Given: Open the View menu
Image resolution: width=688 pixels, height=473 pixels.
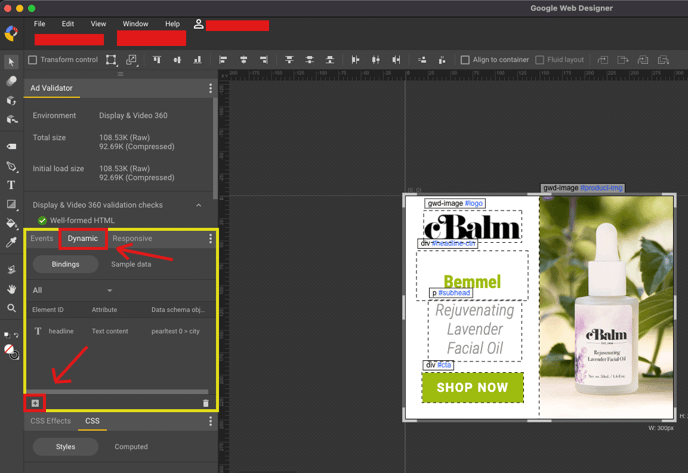Looking at the screenshot, I should point(98,24).
